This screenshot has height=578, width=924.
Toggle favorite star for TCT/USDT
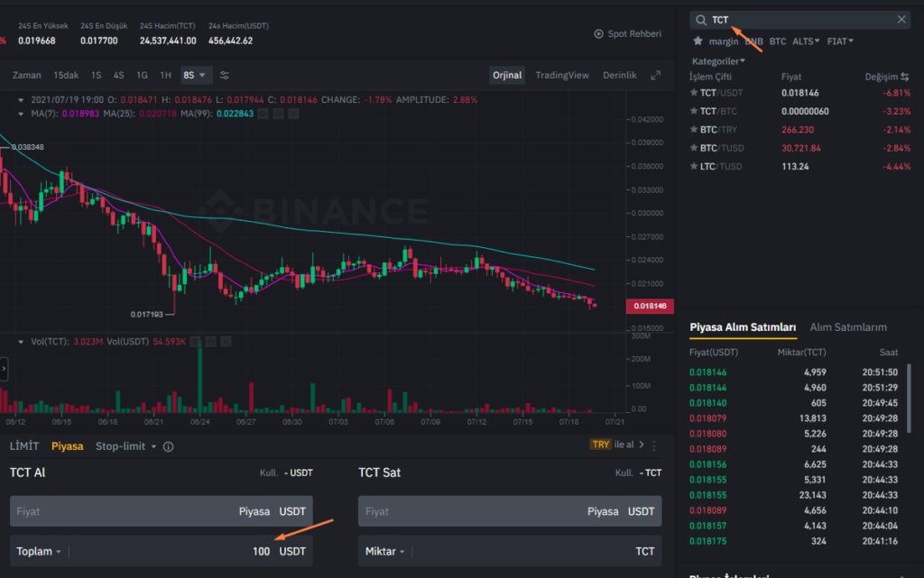click(694, 92)
